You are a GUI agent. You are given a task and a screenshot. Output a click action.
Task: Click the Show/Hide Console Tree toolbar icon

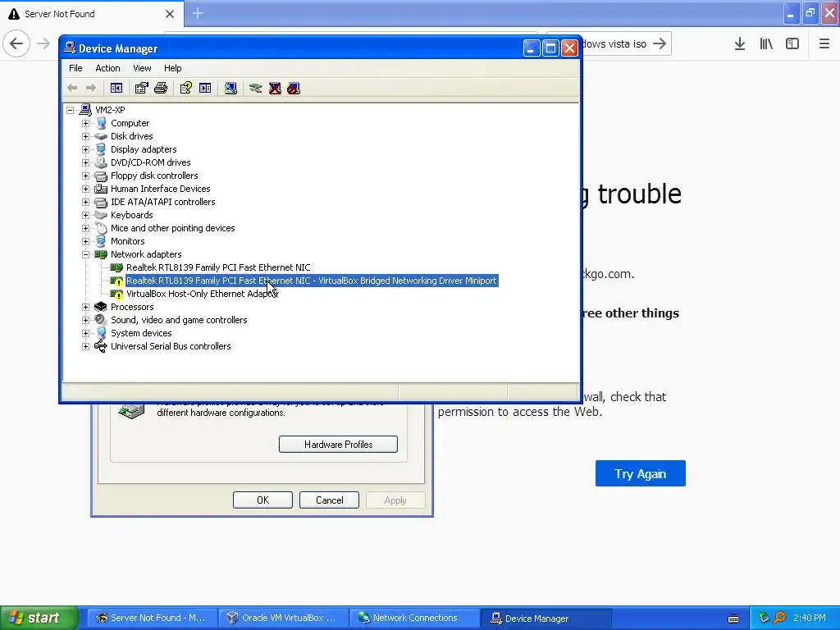point(116,88)
